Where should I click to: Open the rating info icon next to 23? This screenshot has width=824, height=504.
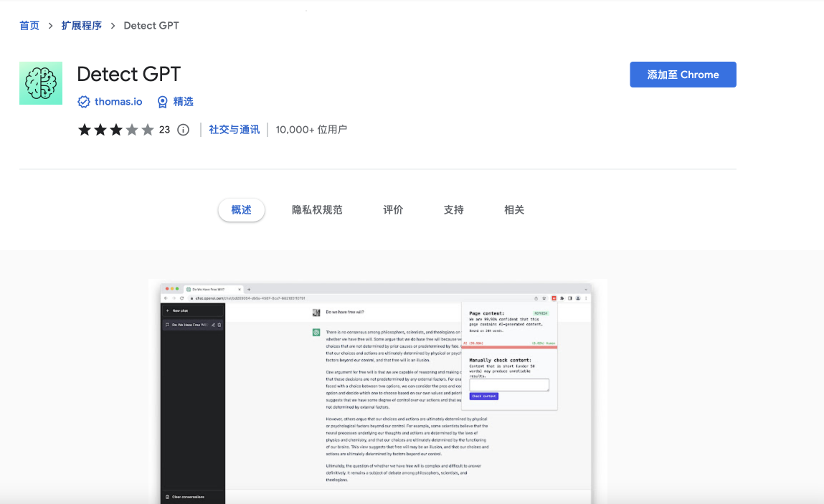click(x=183, y=130)
